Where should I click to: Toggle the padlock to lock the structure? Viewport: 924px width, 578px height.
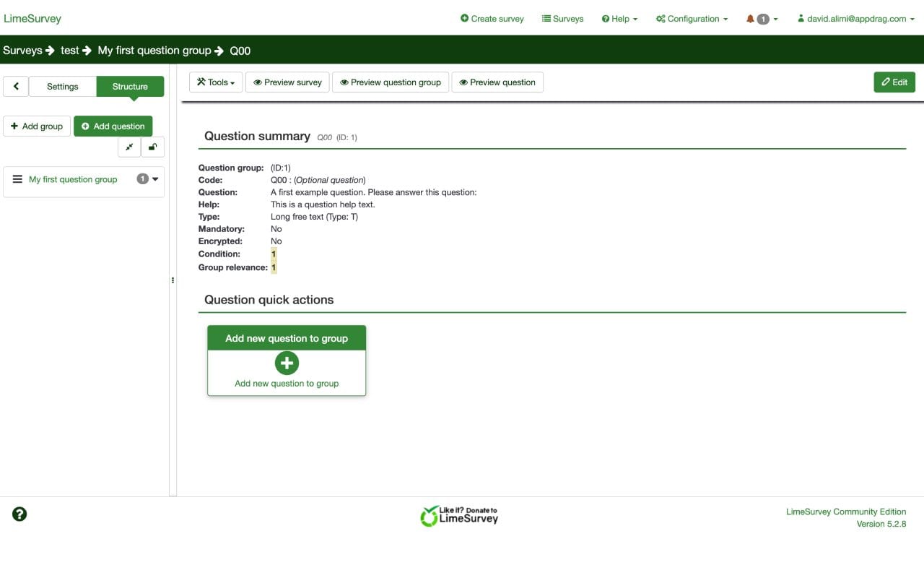(x=152, y=147)
